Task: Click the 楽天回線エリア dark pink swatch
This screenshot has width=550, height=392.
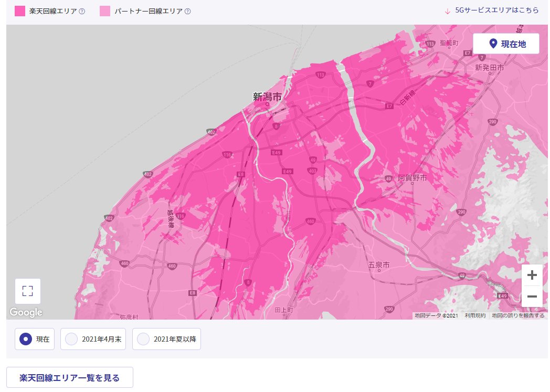Action: point(20,11)
